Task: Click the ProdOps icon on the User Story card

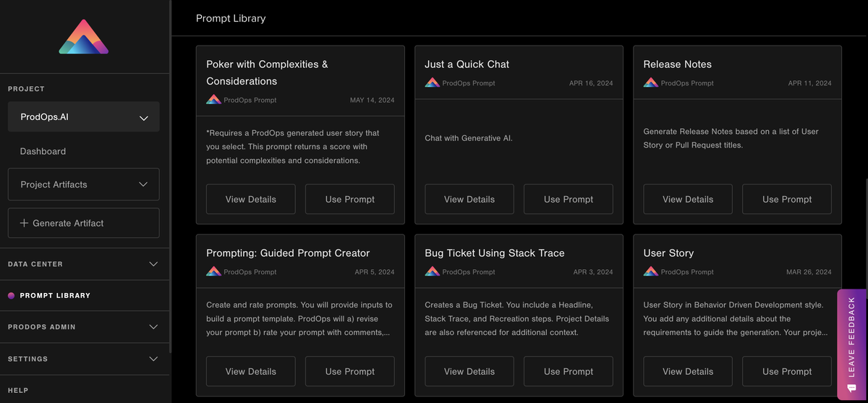Action: click(x=650, y=271)
